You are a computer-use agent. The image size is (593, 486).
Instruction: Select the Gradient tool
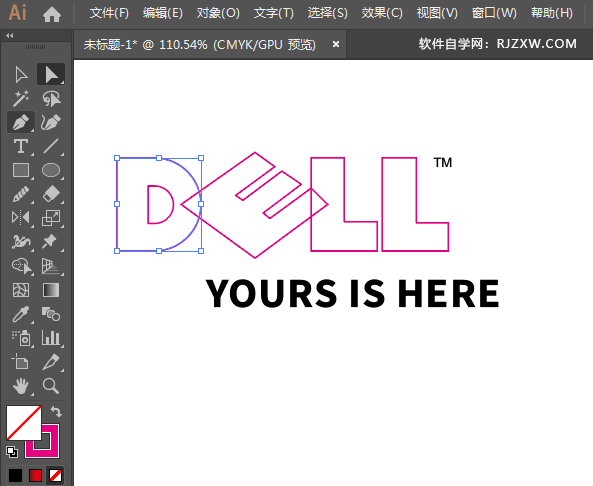point(51,290)
